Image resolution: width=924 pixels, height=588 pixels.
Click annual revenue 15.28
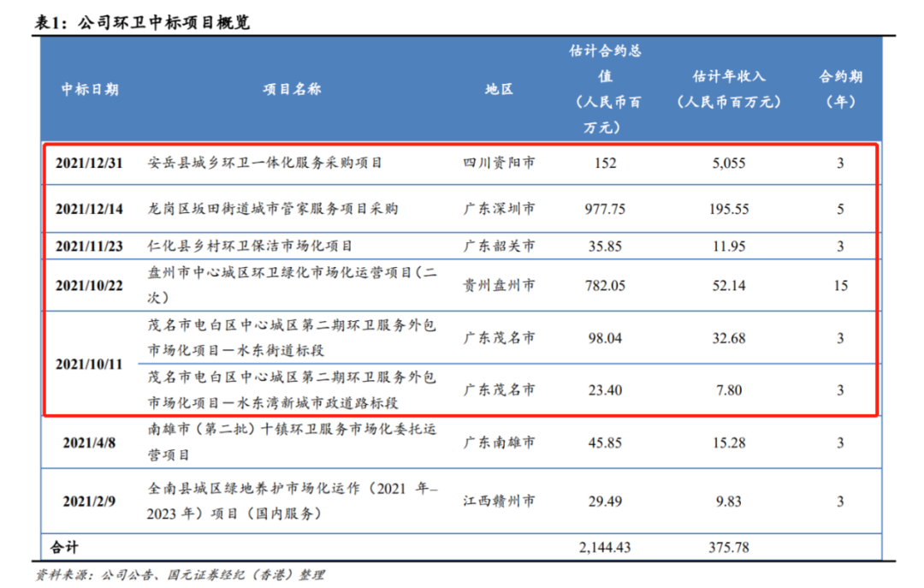pos(729,442)
